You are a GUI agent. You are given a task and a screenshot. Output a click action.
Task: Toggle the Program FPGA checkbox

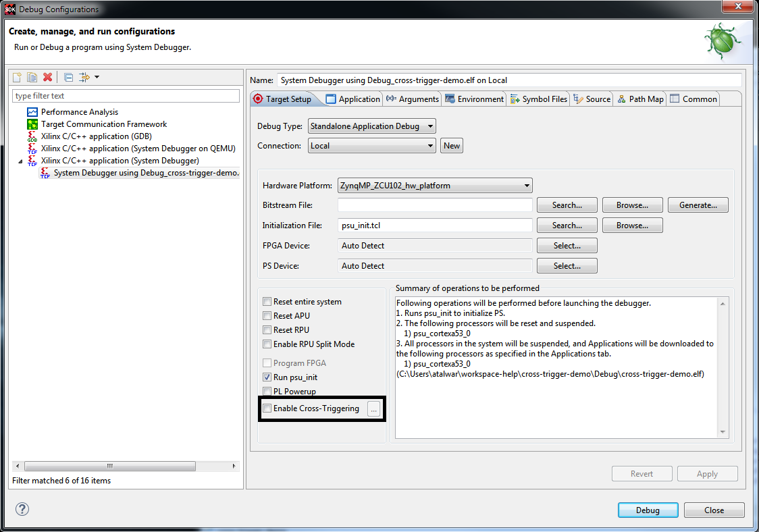(x=267, y=363)
